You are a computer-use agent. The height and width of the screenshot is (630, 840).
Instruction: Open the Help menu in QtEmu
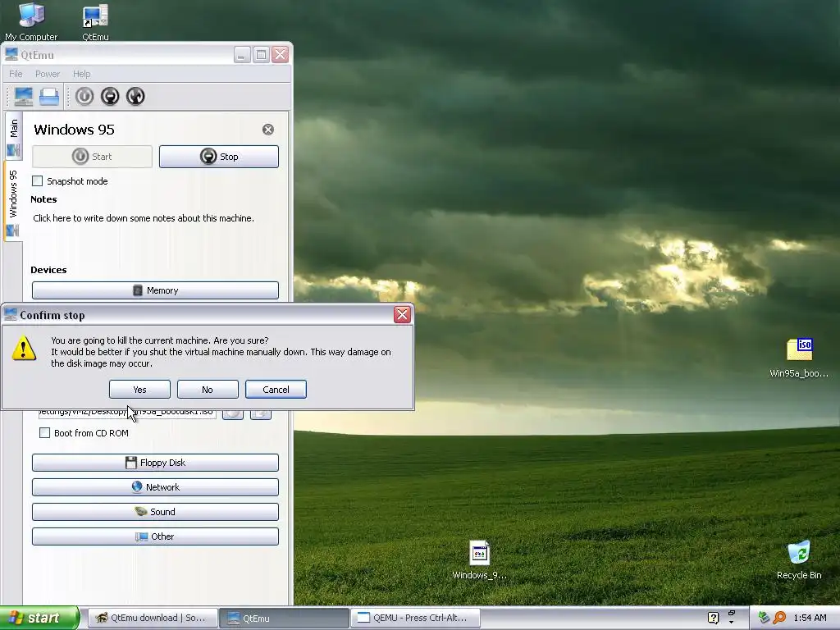(81, 74)
